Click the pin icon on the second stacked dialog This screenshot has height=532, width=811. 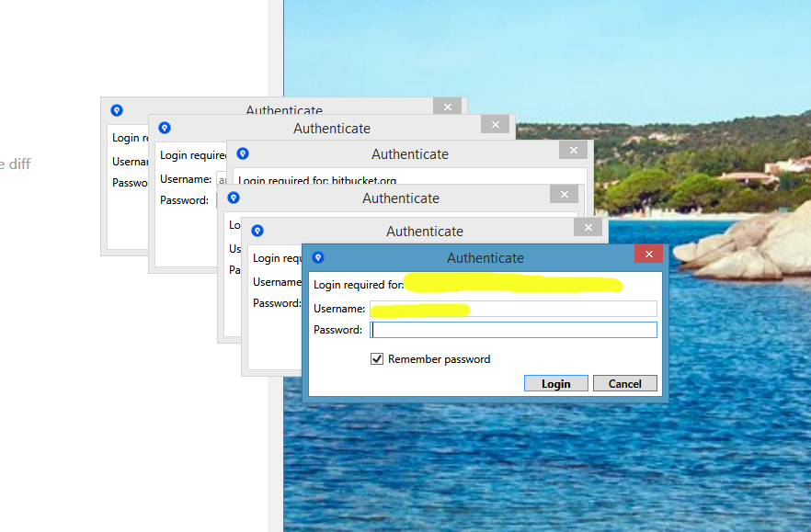coord(165,128)
